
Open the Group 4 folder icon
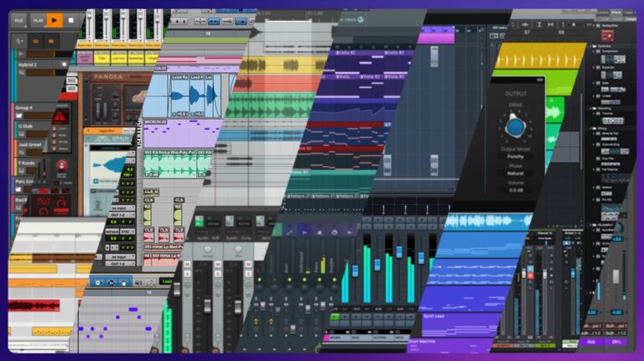[19, 116]
